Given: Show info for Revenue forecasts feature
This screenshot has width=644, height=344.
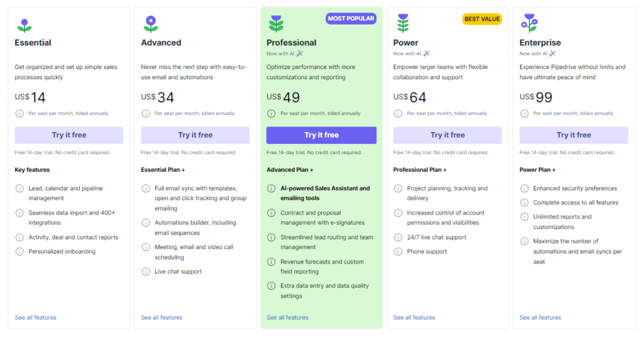Looking at the screenshot, I should click(271, 262).
